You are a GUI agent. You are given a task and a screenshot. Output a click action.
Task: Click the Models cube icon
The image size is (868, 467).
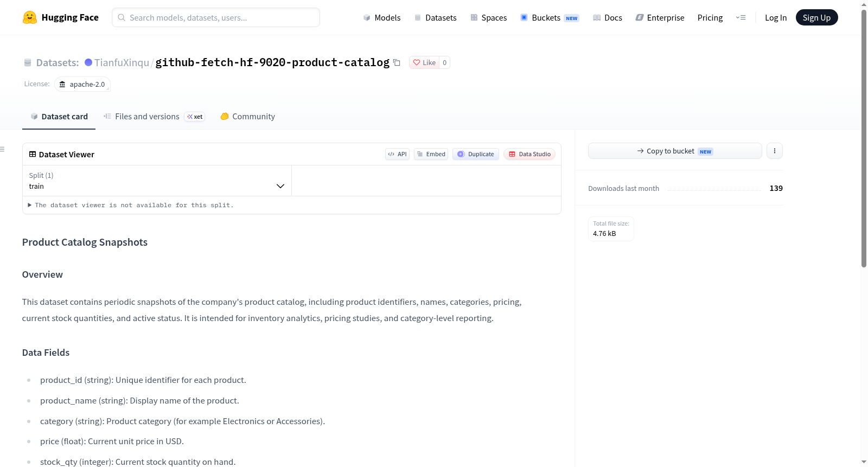pos(367,17)
